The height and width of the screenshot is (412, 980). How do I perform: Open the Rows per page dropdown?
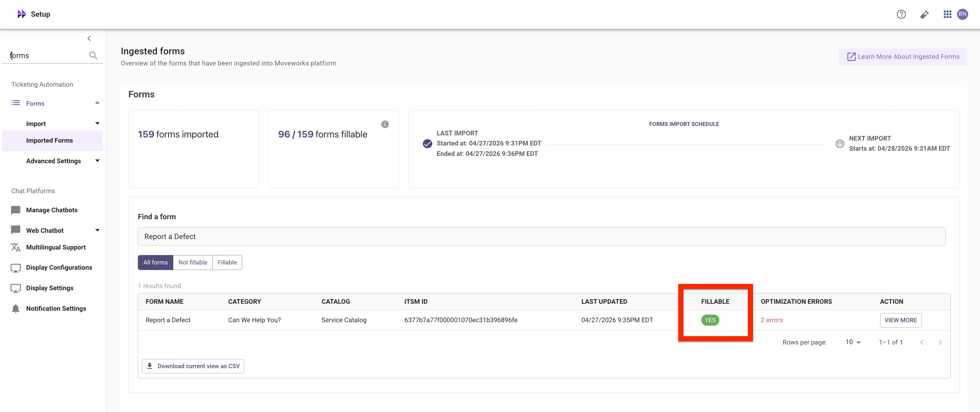click(x=853, y=342)
